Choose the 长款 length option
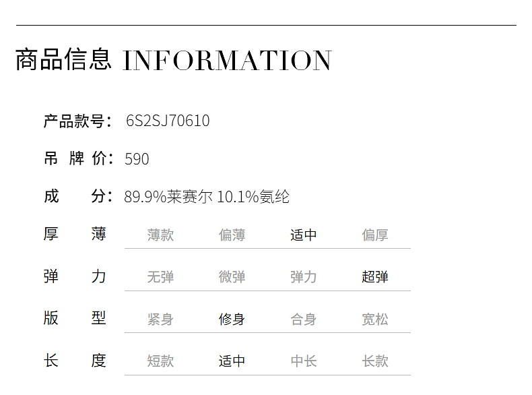 tap(374, 361)
